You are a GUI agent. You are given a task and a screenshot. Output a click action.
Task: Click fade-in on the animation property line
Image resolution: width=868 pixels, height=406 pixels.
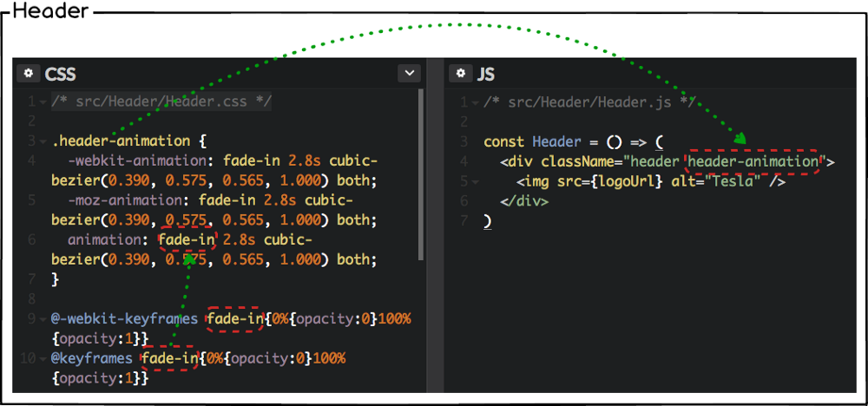(187, 240)
